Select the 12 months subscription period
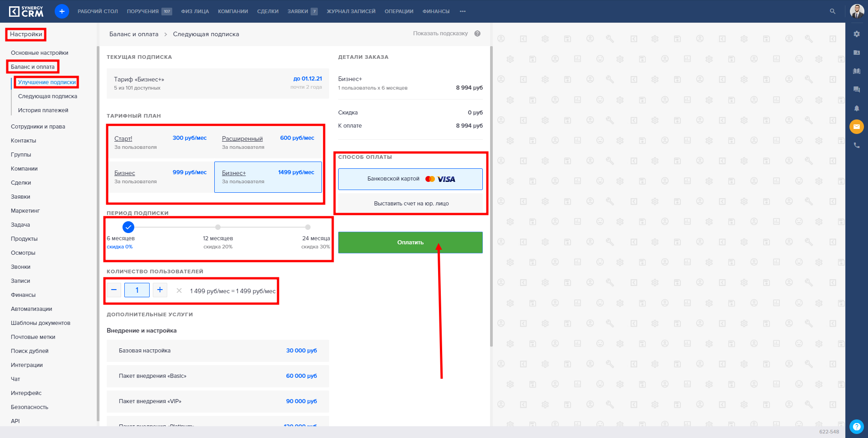868x438 pixels. [x=218, y=227]
